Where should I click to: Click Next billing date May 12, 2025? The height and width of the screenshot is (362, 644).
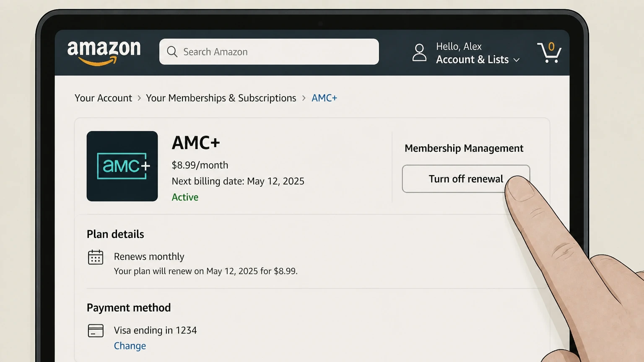pos(238,181)
